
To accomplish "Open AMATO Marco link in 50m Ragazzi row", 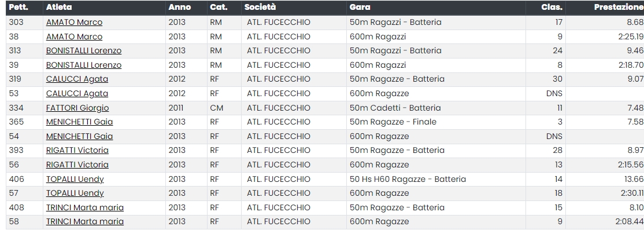I will click(74, 22).
